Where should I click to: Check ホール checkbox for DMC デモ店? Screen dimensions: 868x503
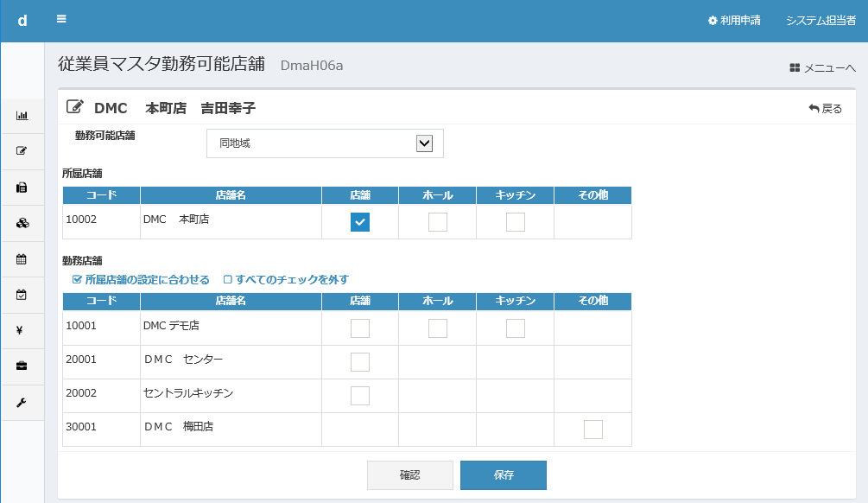[x=438, y=328]
